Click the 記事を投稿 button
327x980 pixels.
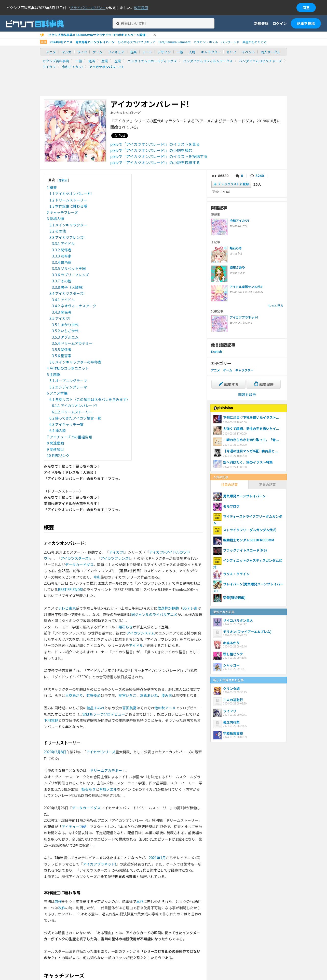point(306,24)
